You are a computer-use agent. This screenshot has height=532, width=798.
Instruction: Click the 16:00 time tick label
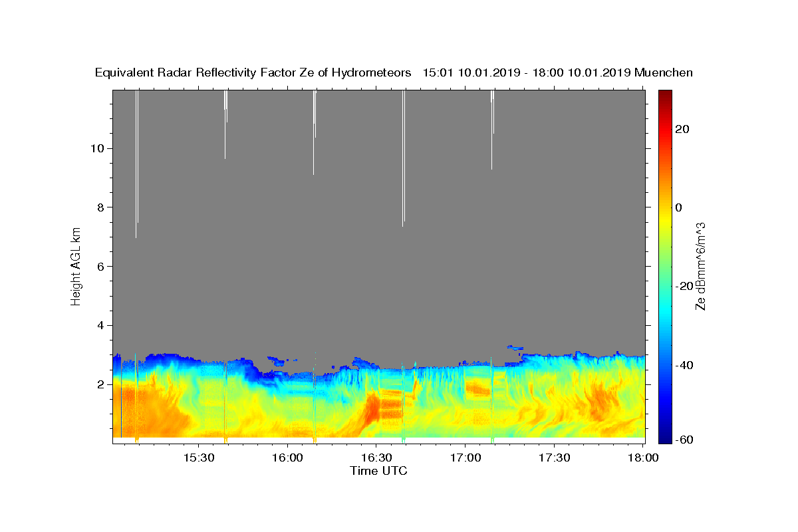(x=287, y=458)
